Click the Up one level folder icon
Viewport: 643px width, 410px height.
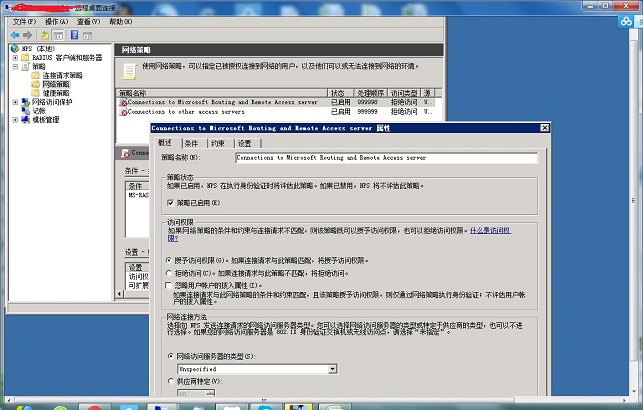(45, 34)
